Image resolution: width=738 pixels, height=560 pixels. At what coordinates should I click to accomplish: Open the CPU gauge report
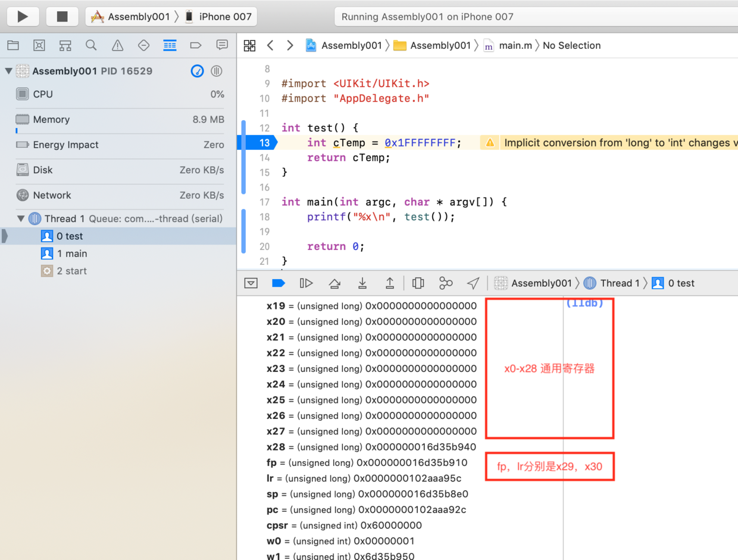click(x=119, y=94)
